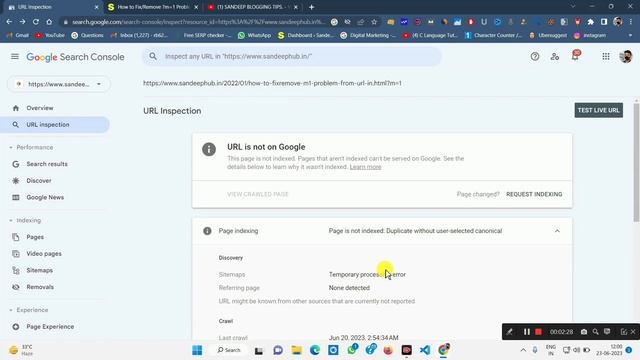Select URL inspection in the sidebar
Image resolution: width=640 pixels, height=360 pixels.
click(55, 124)
